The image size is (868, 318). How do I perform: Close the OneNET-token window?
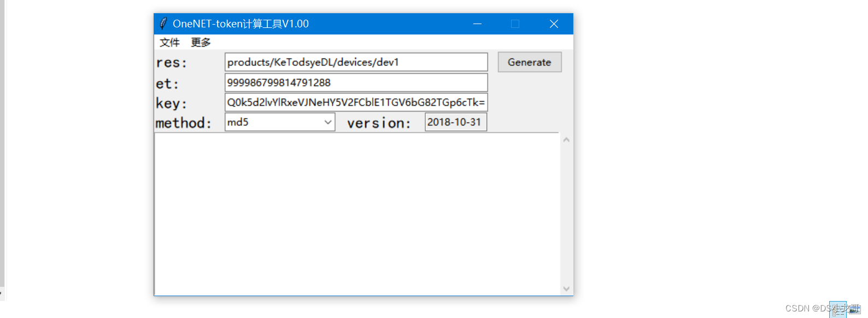coord(554,24)
